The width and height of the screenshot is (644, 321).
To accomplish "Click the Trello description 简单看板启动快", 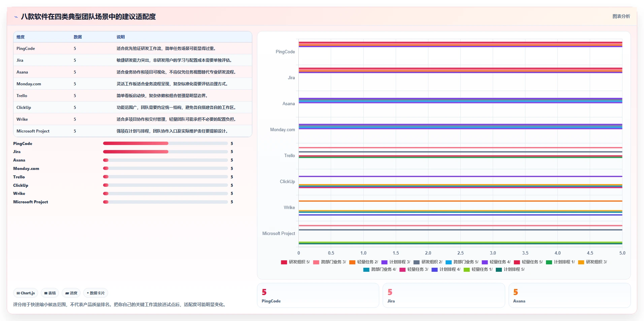I will pos(162,96).
